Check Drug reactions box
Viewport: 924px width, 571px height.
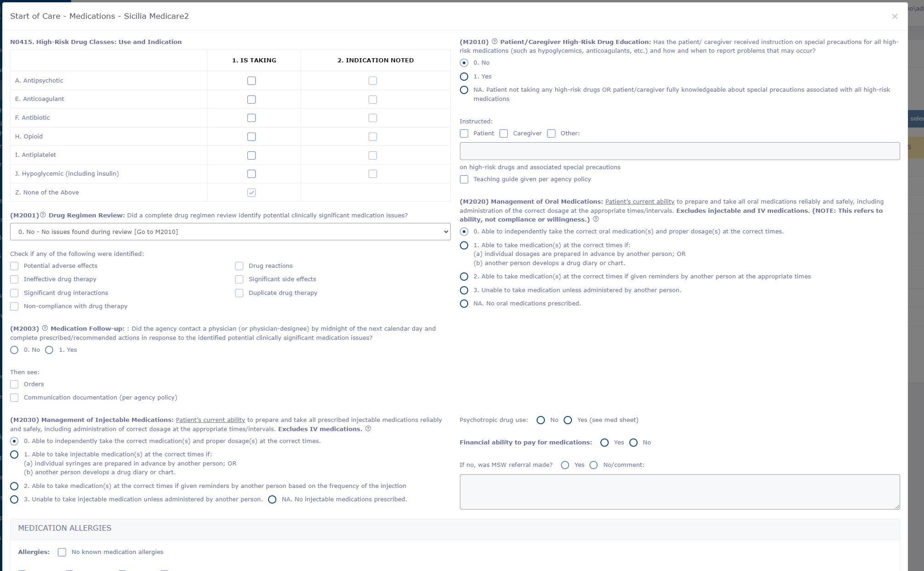(239, 266)
